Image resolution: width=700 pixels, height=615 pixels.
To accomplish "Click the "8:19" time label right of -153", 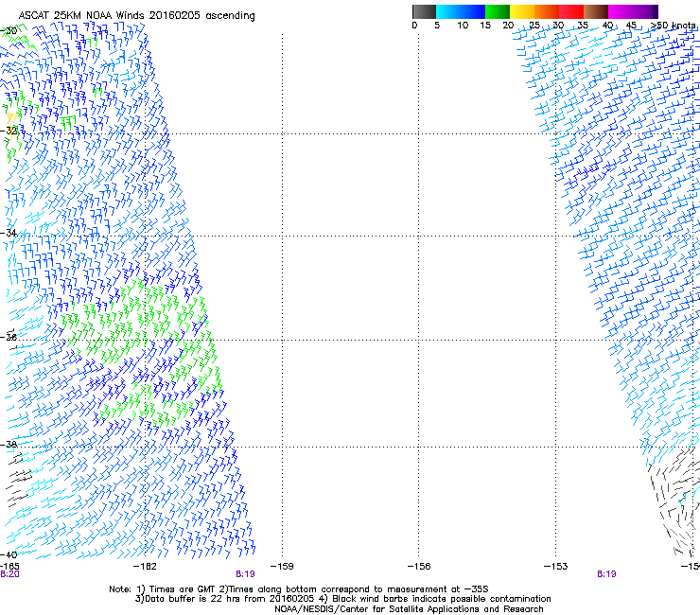I will (606, 574).
